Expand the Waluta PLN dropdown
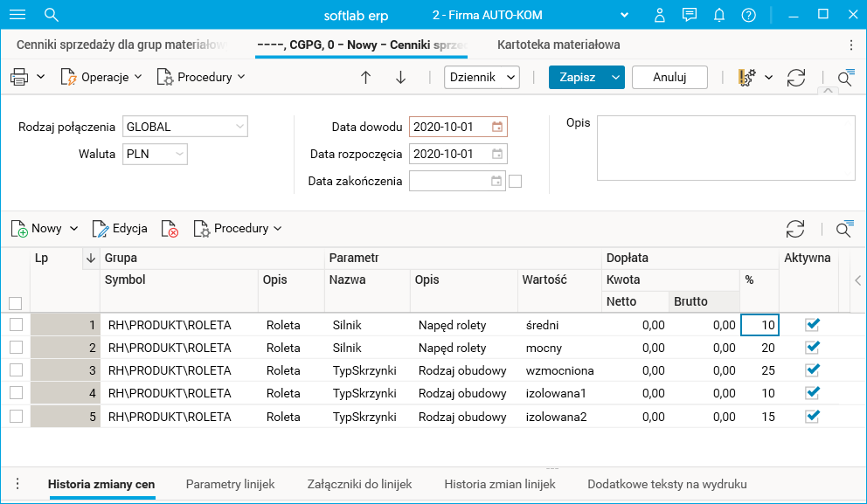 [179, 154]
